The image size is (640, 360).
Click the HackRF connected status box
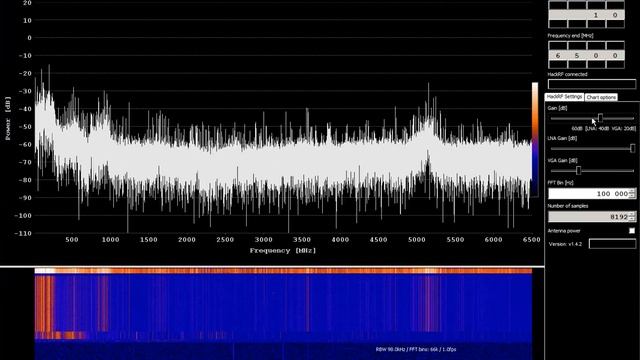pyautogui.click(x=592, y=84)
